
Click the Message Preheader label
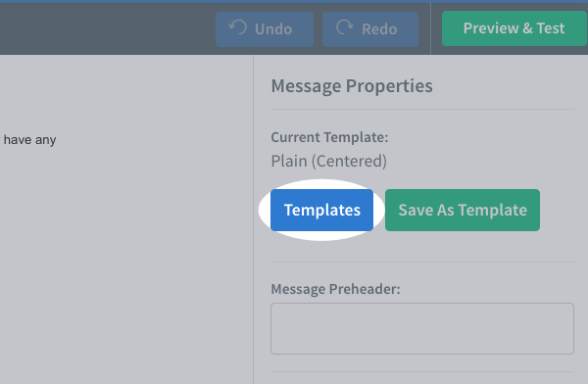click(x=335, y=289)
